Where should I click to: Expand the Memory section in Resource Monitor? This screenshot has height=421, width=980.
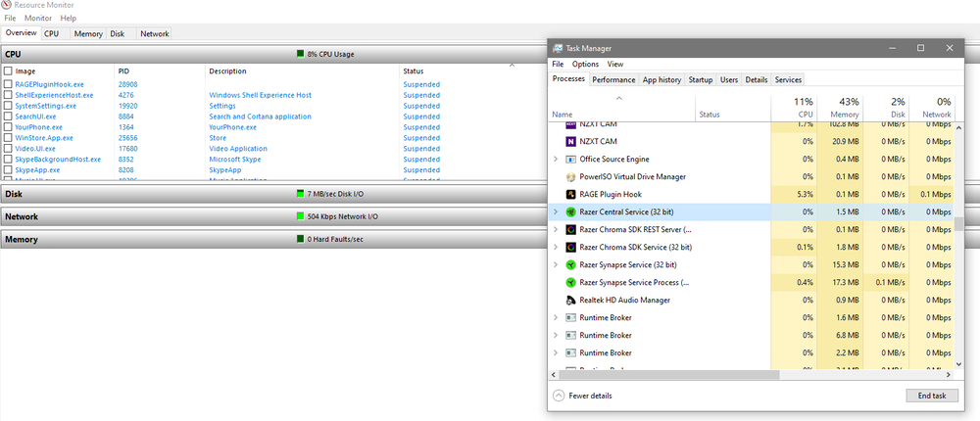pos(273,240)
